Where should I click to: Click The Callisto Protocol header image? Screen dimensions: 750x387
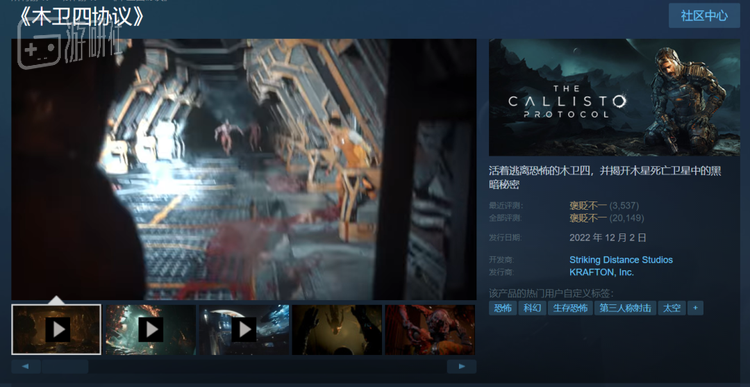614,98
